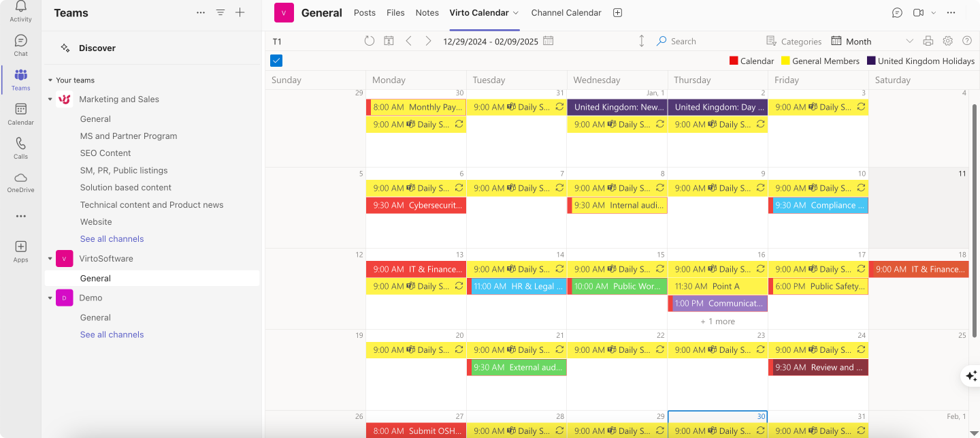This screenshot has width=980, height=438.
Task: Open the 9:30 AM Review and event
Action: tap(819, 367)
